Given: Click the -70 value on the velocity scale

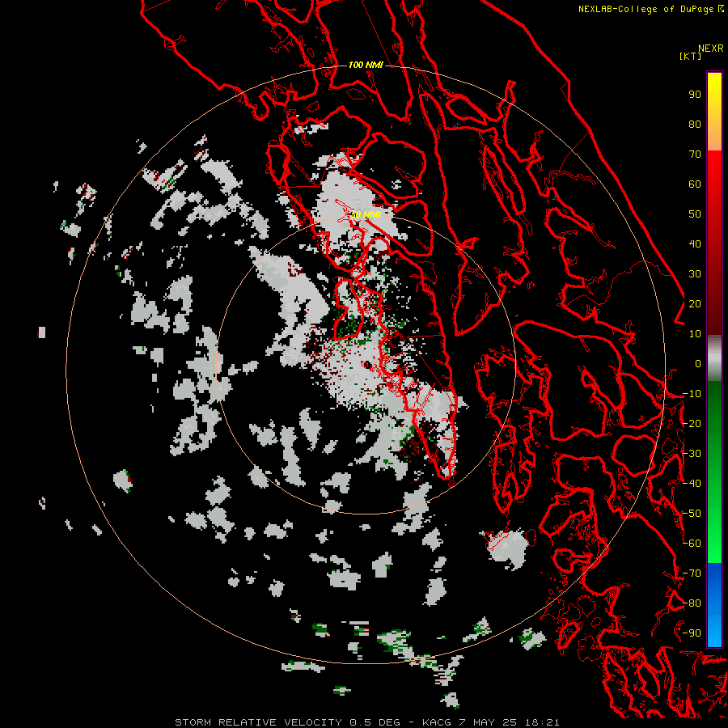Looking at the screenshot, I should pyautogui.click(x=692, y=574).
